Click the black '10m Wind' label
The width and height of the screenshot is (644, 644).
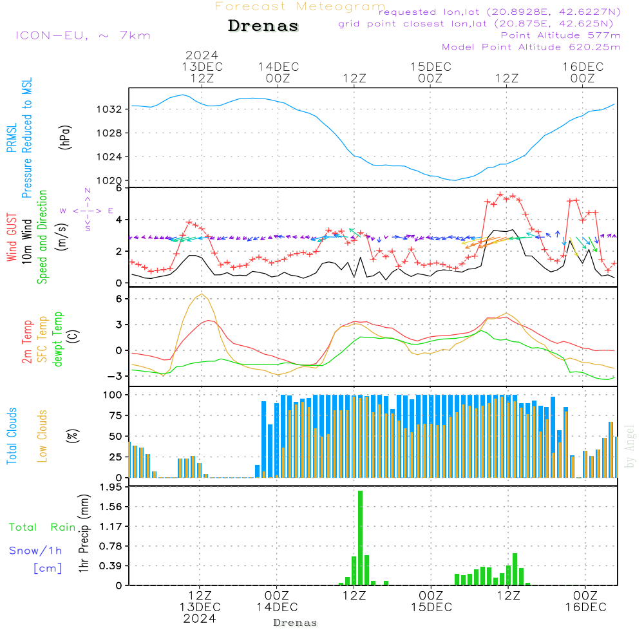26,241
